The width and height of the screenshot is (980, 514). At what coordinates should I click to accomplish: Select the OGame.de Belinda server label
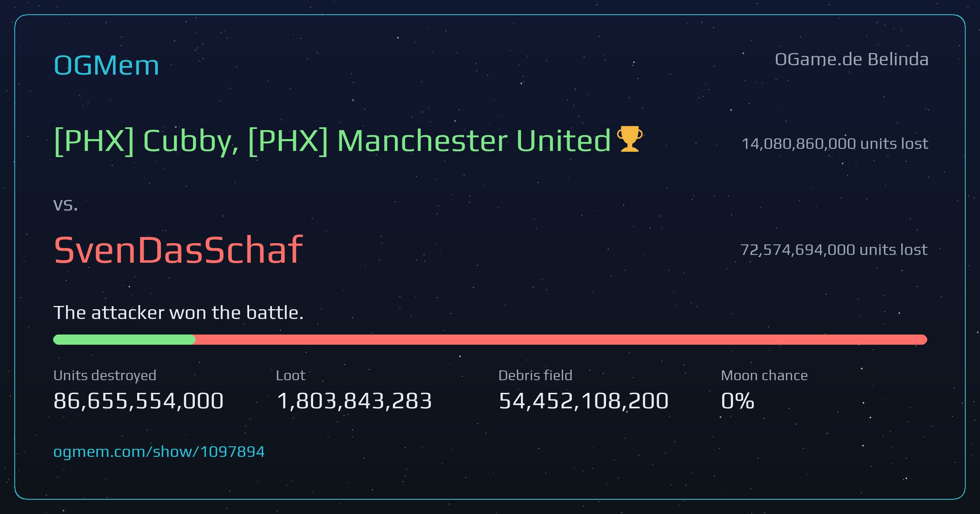pyautogui.click(x=852, y=60)
